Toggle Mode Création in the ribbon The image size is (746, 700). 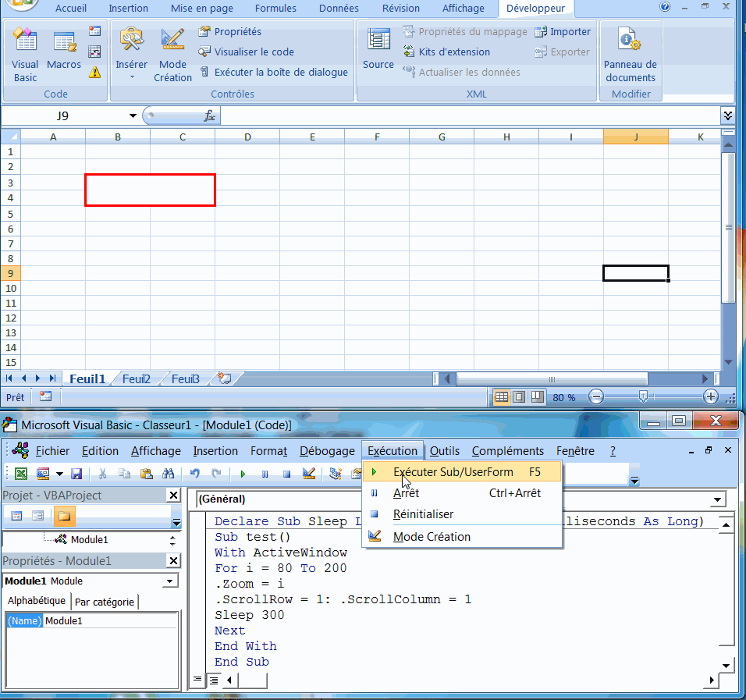tap(172, 55)
